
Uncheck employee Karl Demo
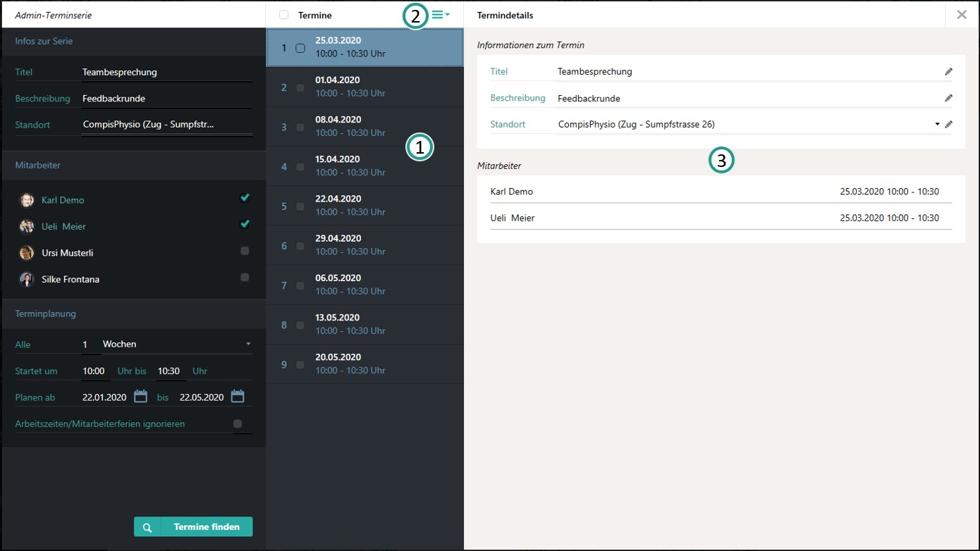245,198
